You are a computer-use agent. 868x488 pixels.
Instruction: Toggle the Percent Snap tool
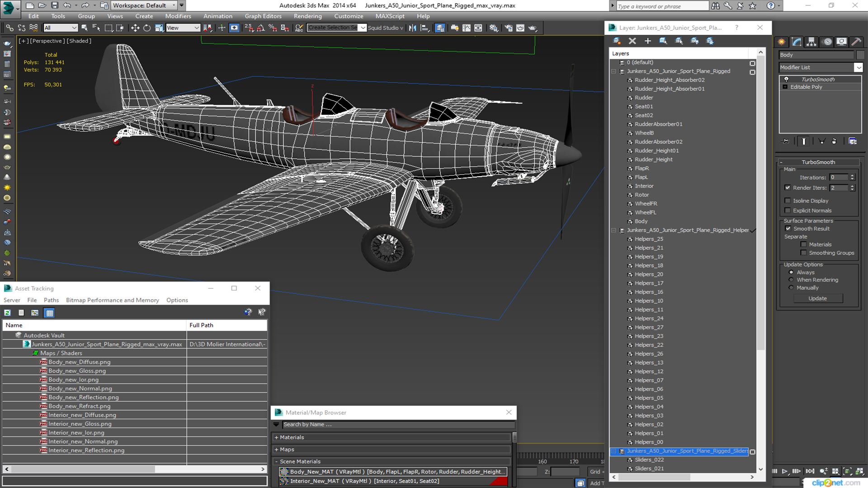[273, 28]
